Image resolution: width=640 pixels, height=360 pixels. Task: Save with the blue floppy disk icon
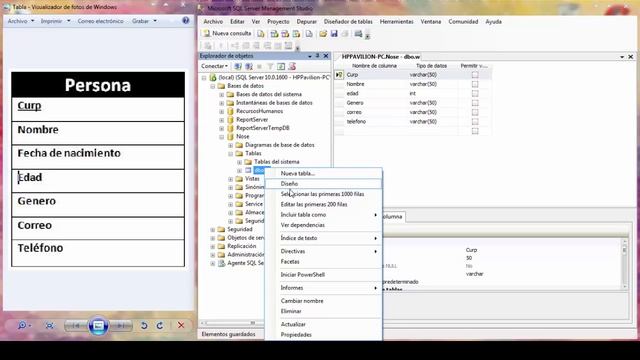[x=334, y=33]
